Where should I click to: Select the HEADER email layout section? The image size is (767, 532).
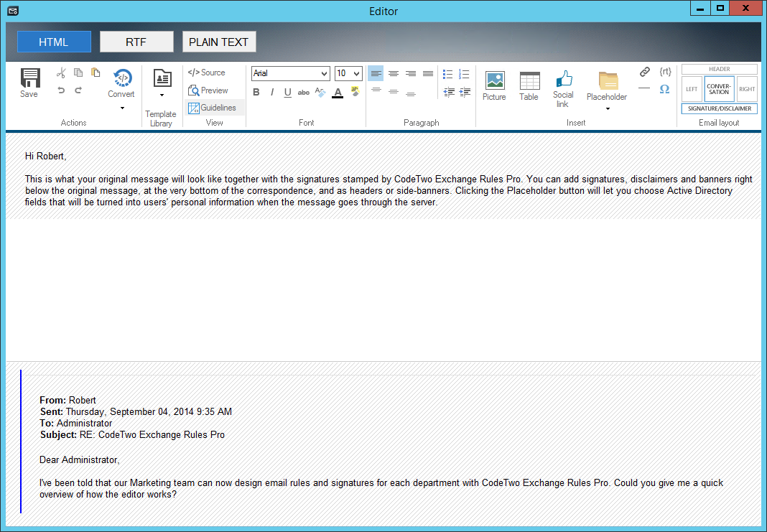coord(720,70)
